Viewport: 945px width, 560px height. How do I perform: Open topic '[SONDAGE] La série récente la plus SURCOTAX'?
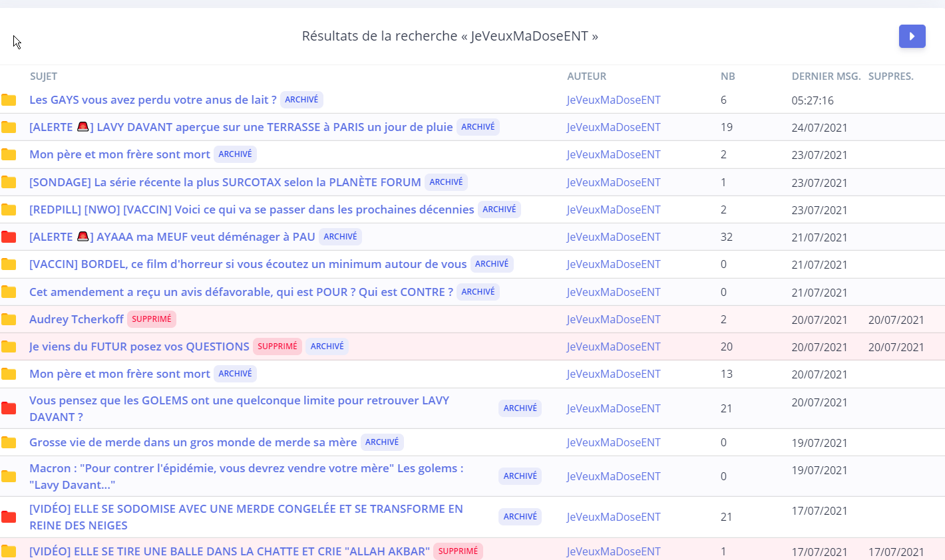225,182
